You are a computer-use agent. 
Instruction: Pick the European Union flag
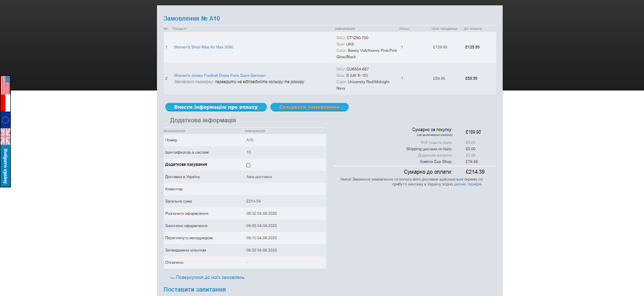5,120
